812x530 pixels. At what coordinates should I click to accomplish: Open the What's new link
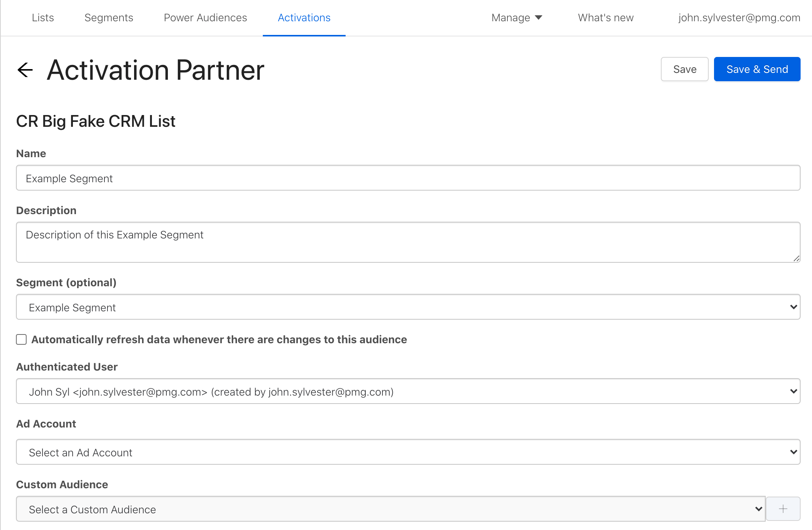click(605, 17)
